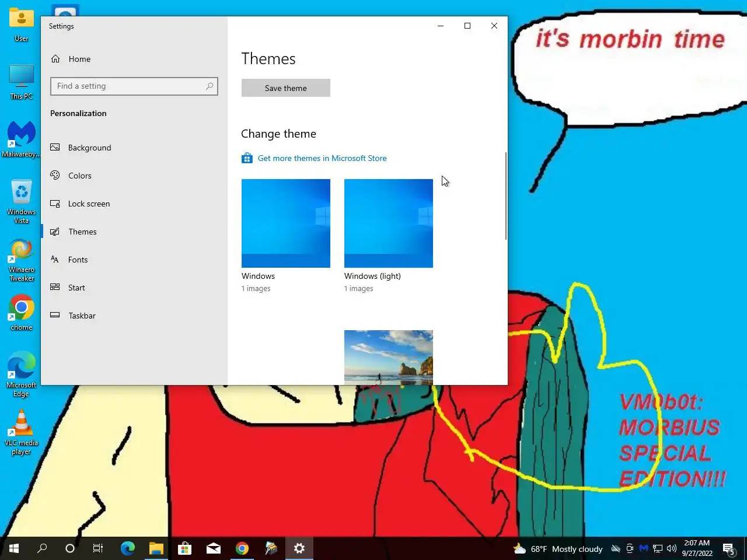Open the Windows Start menu

(14, 548)
